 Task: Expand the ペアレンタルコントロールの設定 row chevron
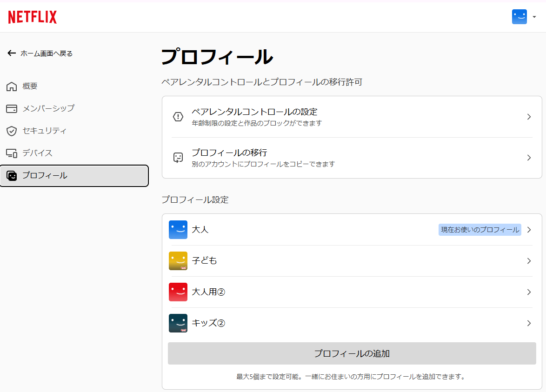(x=529, y=117)
